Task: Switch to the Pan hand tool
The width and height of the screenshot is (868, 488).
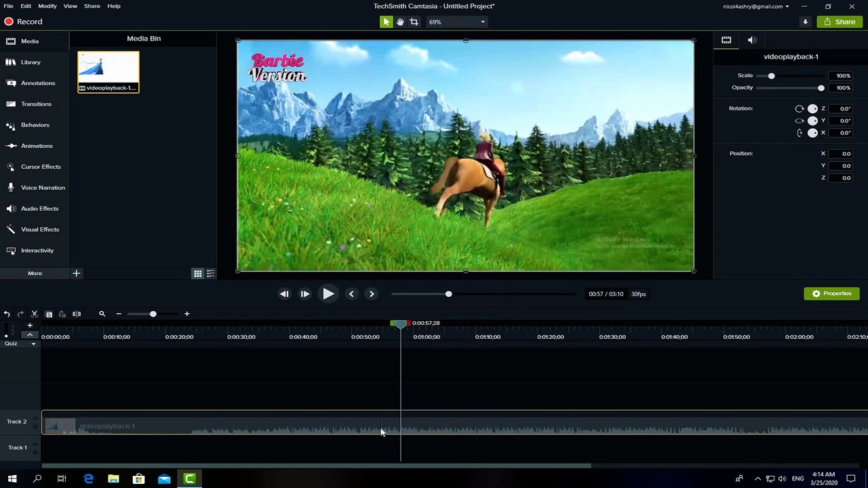Action: [x=400, y=22]
